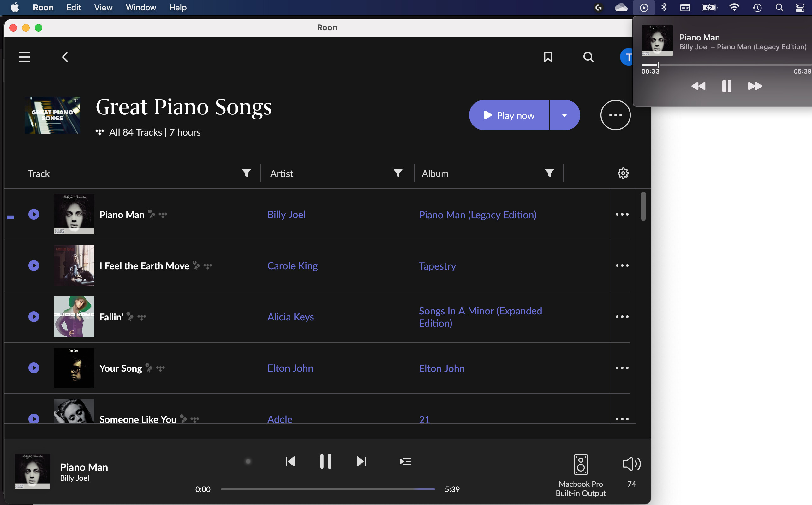Image resolution: width=812 pixels, height=505 pixels.
Task: Open the View menu
Action: pyautogui.click(x=103, y=7)
